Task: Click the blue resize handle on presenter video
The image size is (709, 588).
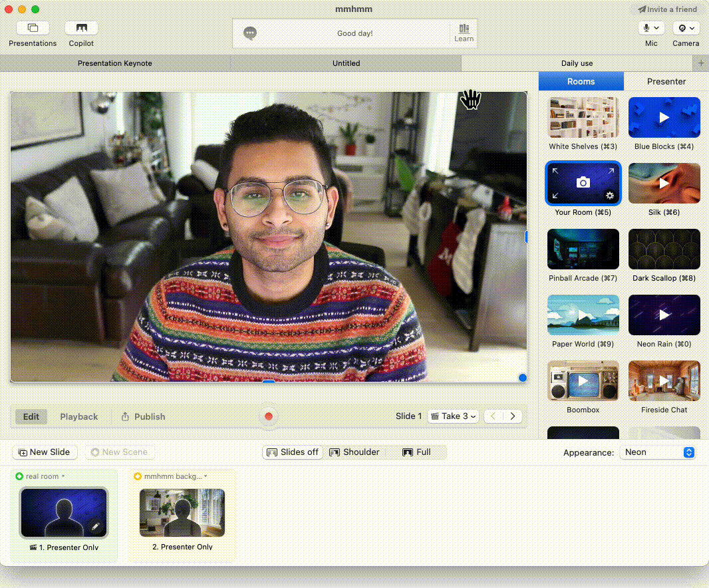Action: [x=523, y=378]
